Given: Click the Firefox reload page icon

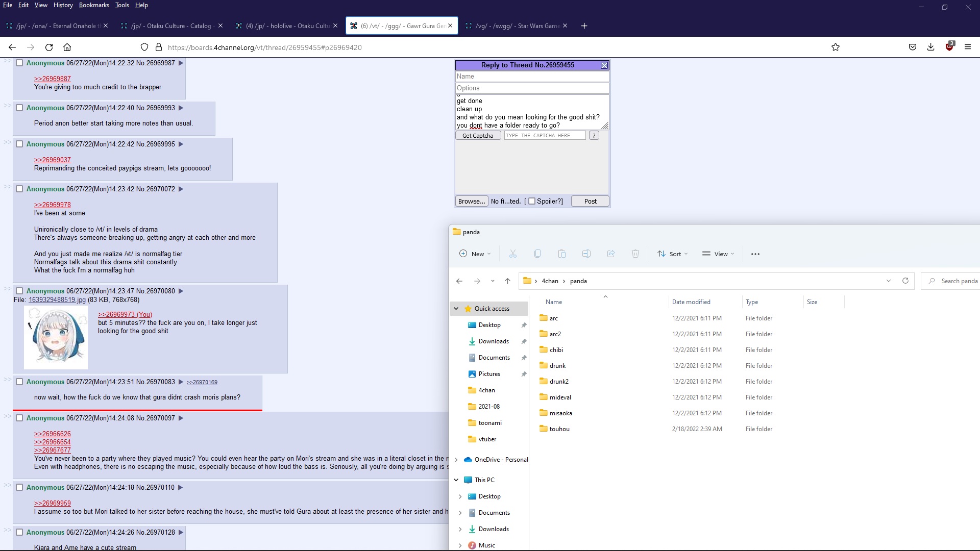Looking at the screenshot, I should pos(49,47).
